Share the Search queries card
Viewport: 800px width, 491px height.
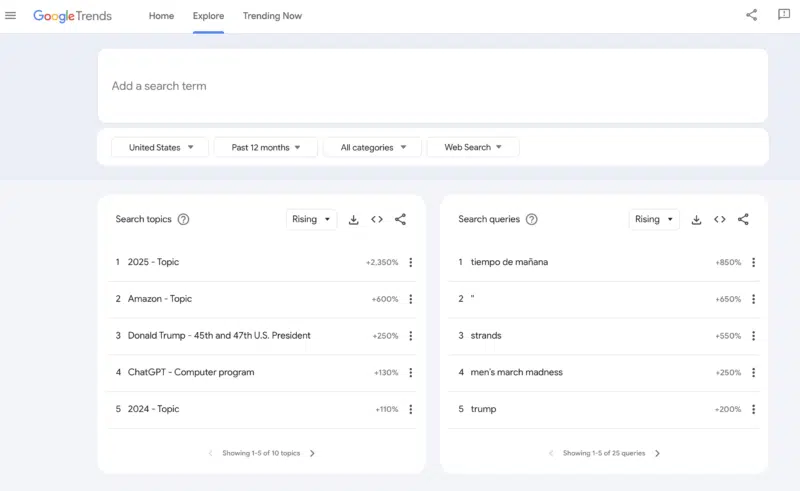coord(743,219)
